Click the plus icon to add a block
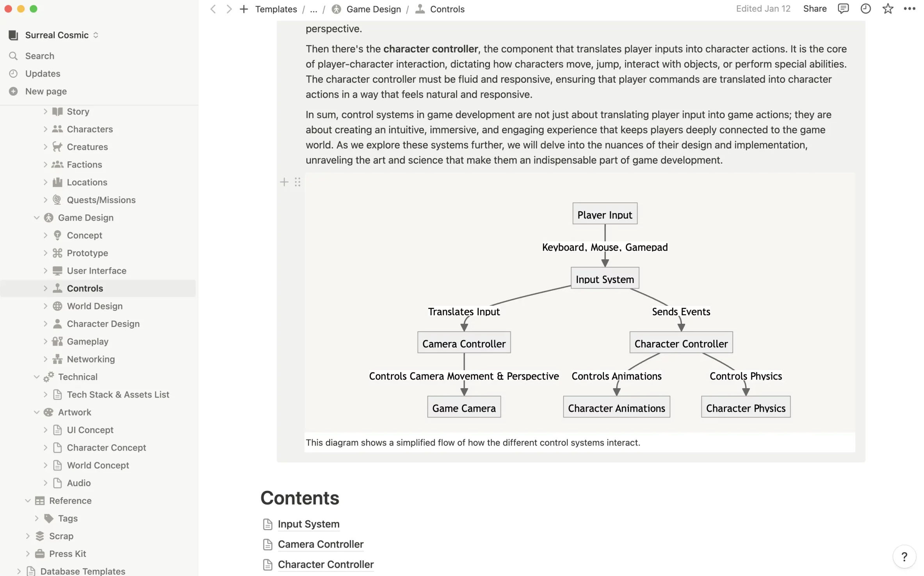 (284, 182)
